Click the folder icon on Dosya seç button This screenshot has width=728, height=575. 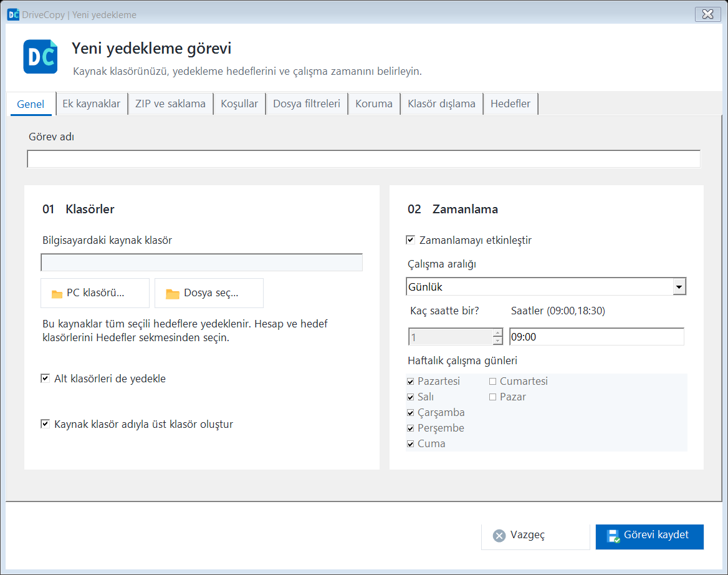tap(173, 294)
